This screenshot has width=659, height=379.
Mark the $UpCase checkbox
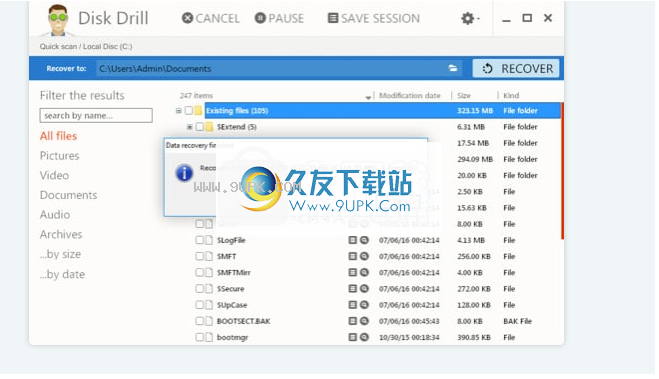point(200,305)
